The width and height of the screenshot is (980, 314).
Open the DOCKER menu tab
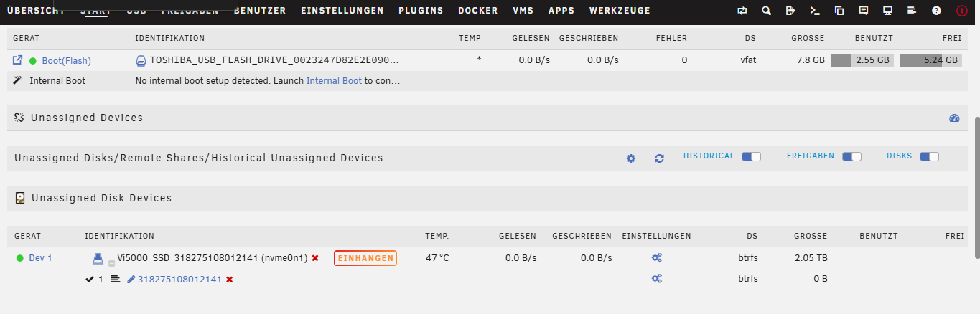click(477, 11)
